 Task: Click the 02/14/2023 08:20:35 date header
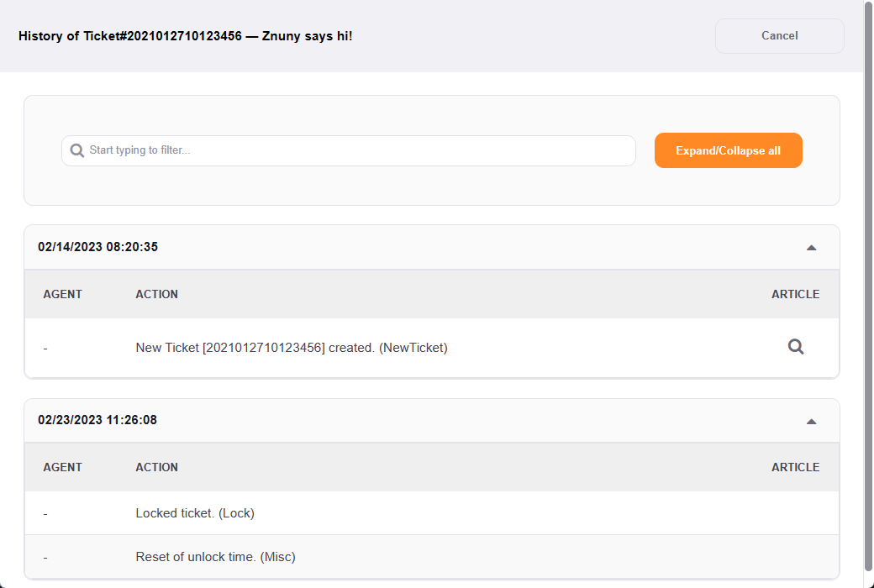97,247
